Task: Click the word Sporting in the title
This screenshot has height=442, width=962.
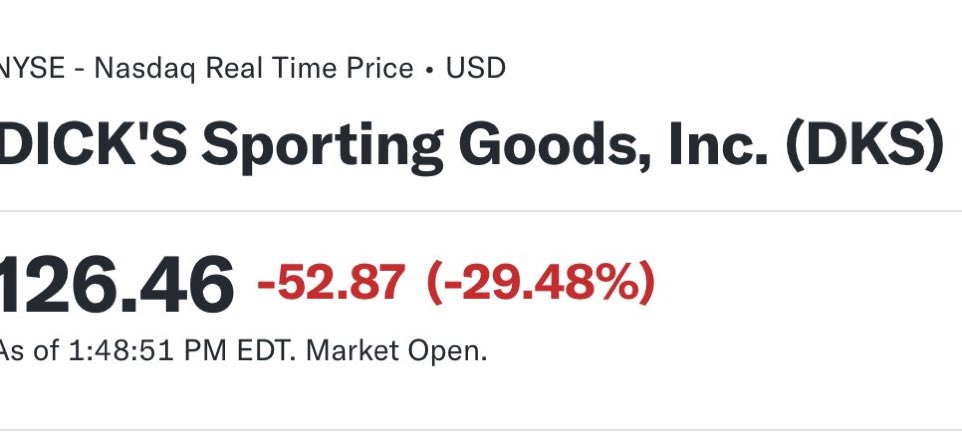Action: [322, 149]
